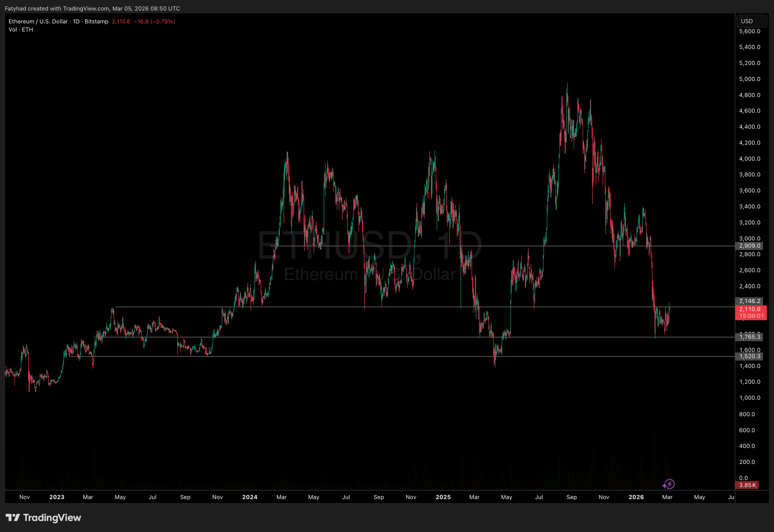This screenshot has height=532, width=774.
Task: Click the 5,000.0 tick on price scale
Action: [x=749, y=79]
